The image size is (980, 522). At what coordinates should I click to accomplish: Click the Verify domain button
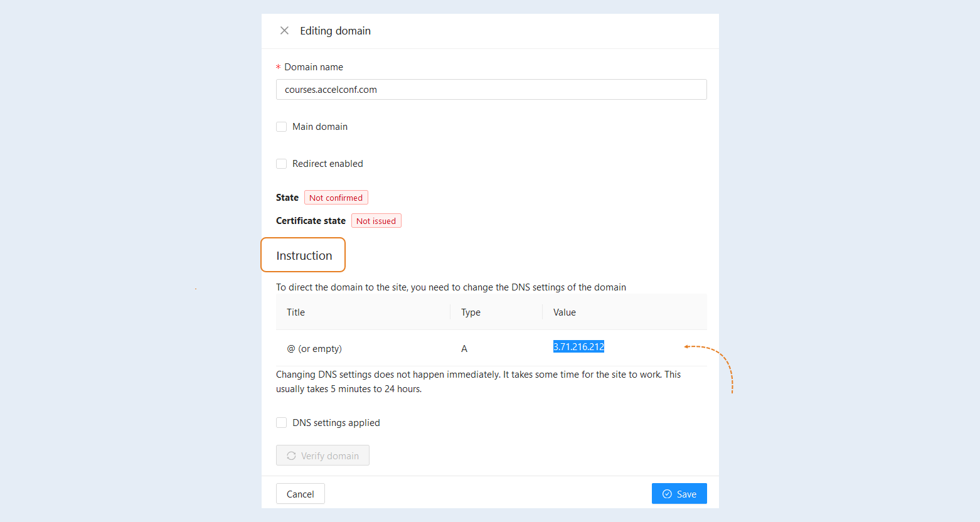[x=322, y=455]
